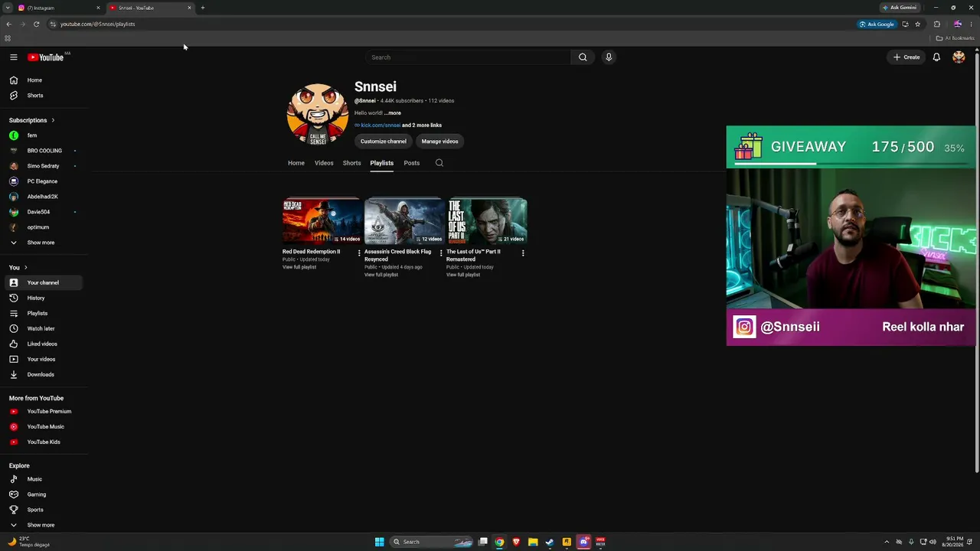Reload the page in Chrome
This screenshot has height=551, width=980.
[x=36, y=24]
